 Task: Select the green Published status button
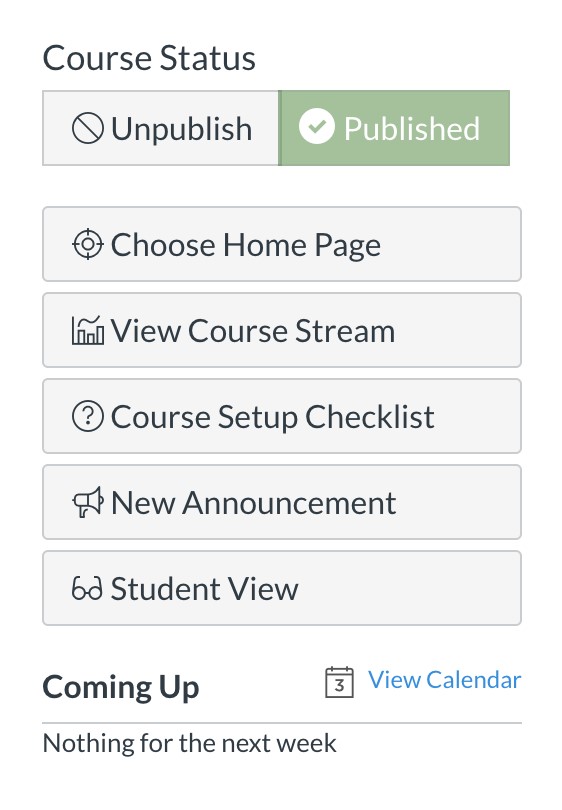click(394, 128)
